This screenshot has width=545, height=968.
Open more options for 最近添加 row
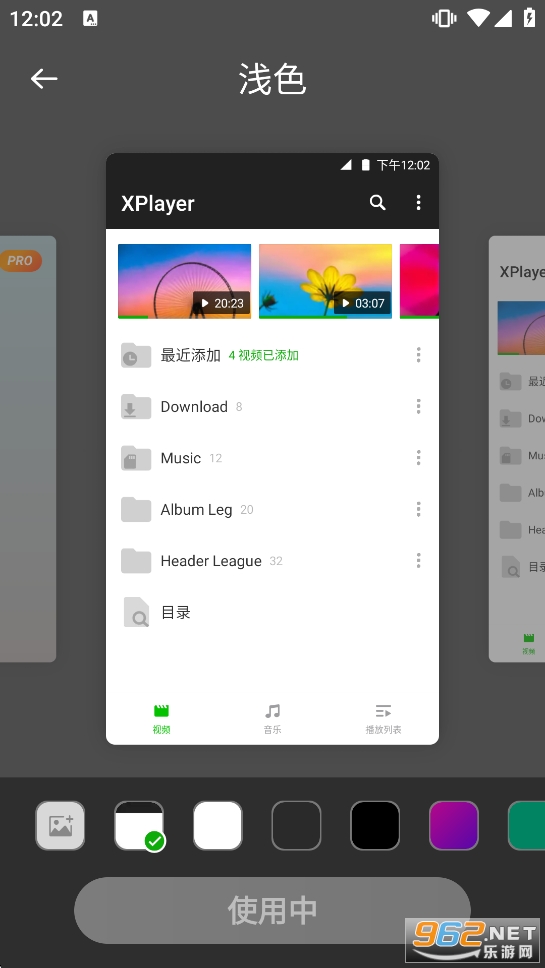pyautogui.click(x=418, y=355)
